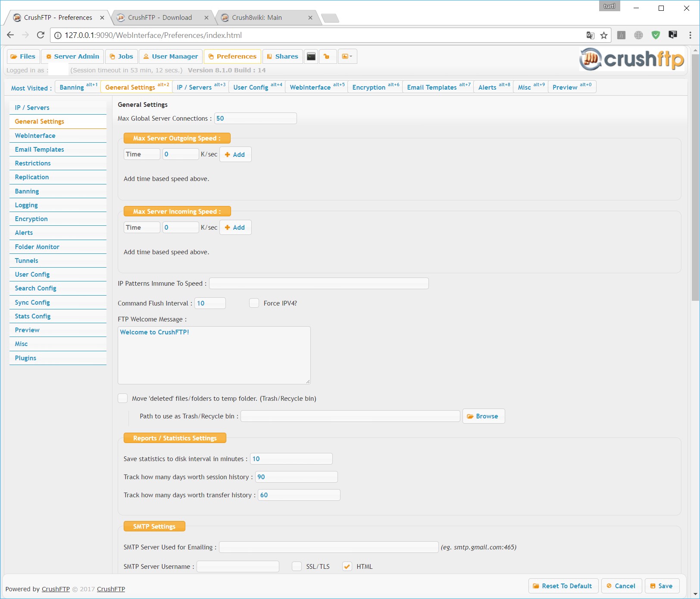Screen dimensions: 700x599
Task: Open the Jobs section
Action: pos(122,56)
